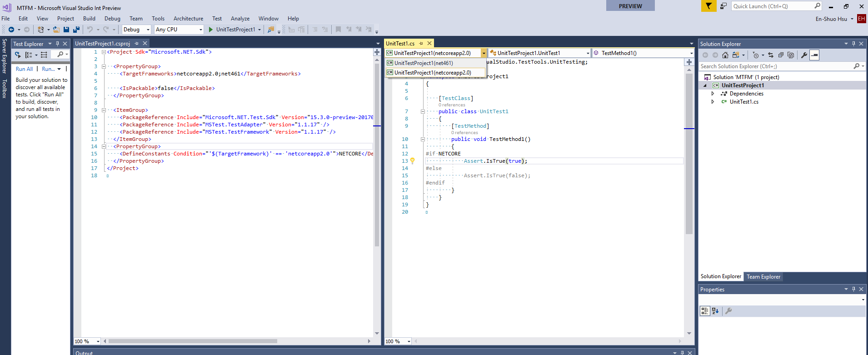868x355 pixels.
Task: Click the En-Shuo Hsu account name
Action: [831, 19]
